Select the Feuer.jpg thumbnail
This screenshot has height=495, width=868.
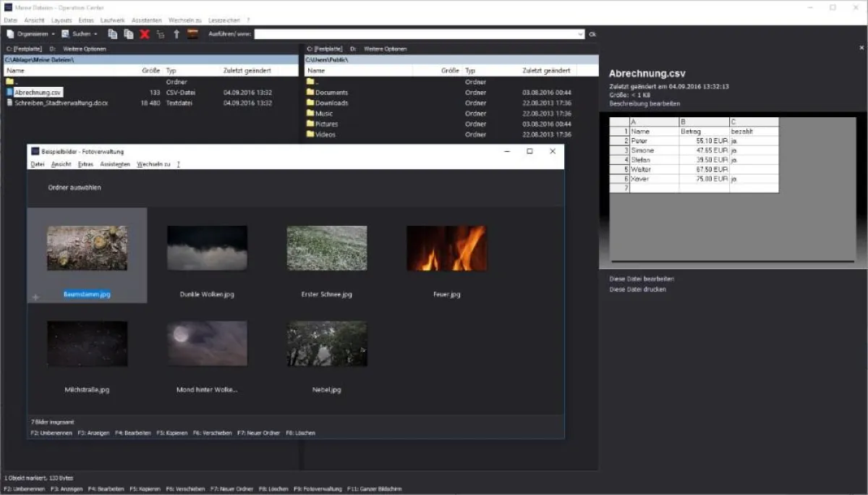(446, 248)
